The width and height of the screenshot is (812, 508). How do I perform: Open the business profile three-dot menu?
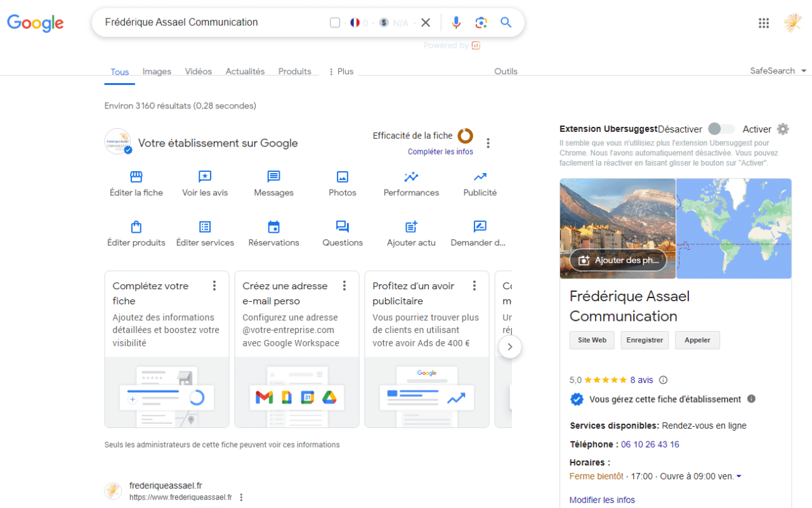pos(488,143)
